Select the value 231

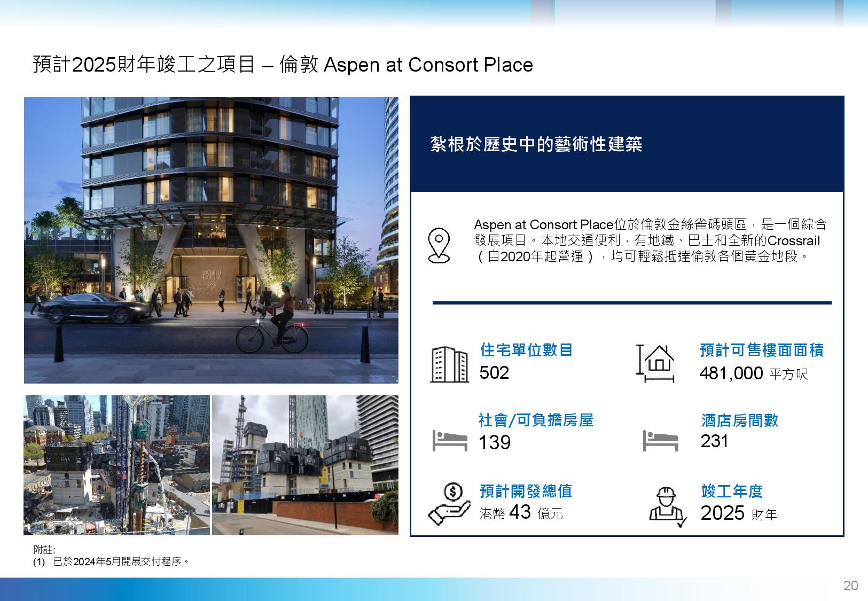pos(715,441)
